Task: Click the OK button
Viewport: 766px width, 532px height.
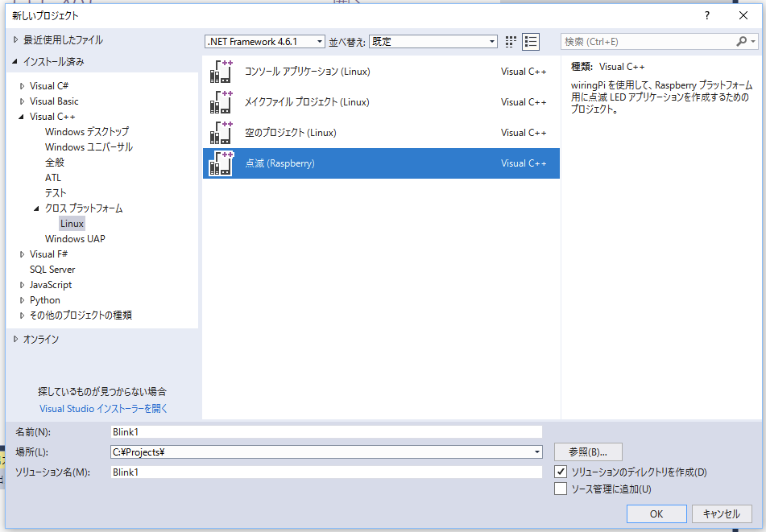Action: click(x=656, y=513)
